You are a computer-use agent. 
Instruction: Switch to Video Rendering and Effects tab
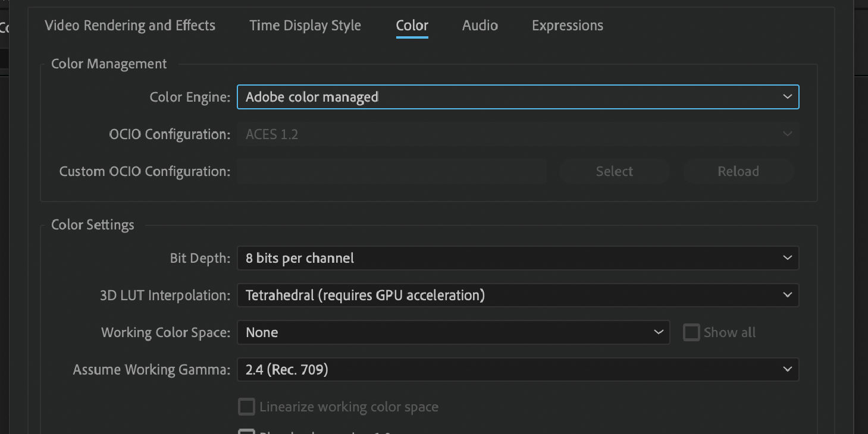pos(130,26)
